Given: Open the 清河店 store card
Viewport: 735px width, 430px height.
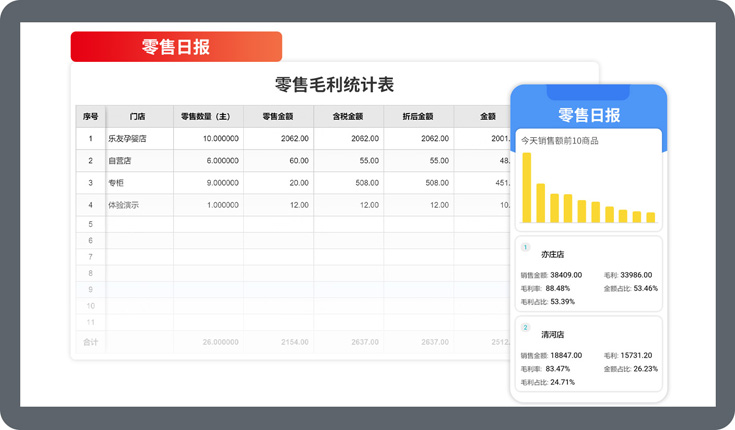Looking at the screenshot, I should 588,355.
